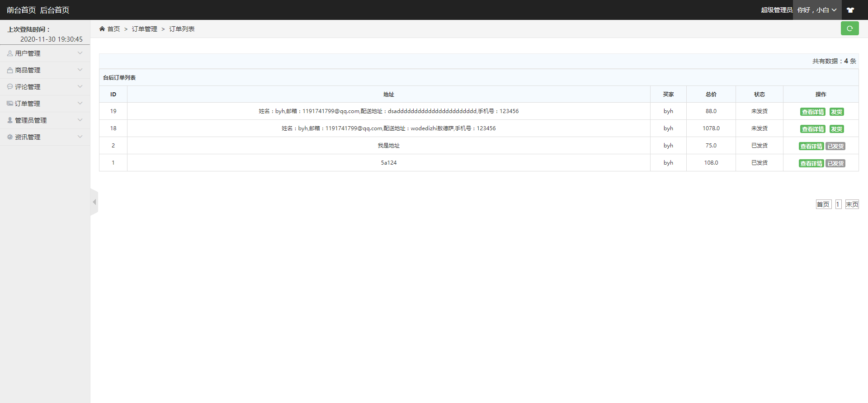Click 台后订单列表 table title

(119, 78)
